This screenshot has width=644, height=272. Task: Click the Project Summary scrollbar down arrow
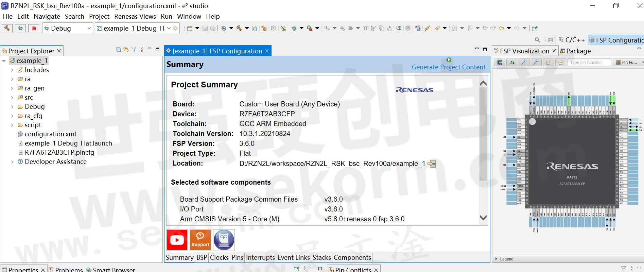pyautogui.click(x=483, y=218)
